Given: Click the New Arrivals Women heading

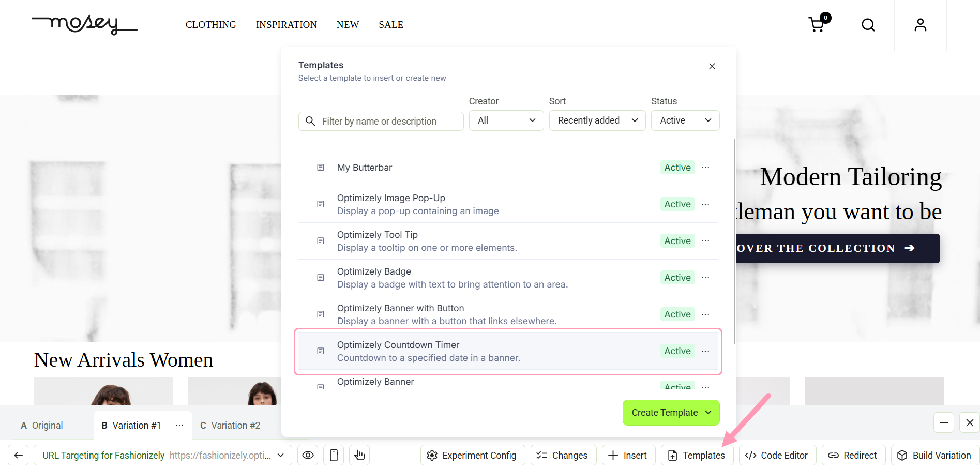Looking at the screenshot, I should point(124,360).
